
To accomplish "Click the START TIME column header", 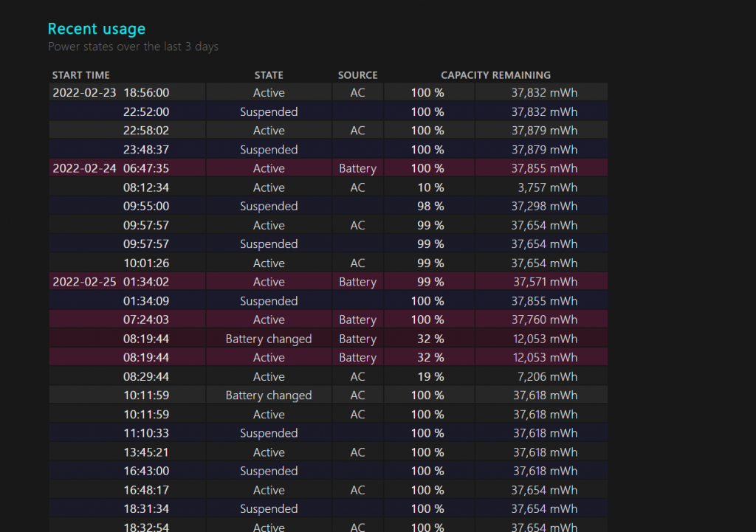I will (x=80, y=75).
